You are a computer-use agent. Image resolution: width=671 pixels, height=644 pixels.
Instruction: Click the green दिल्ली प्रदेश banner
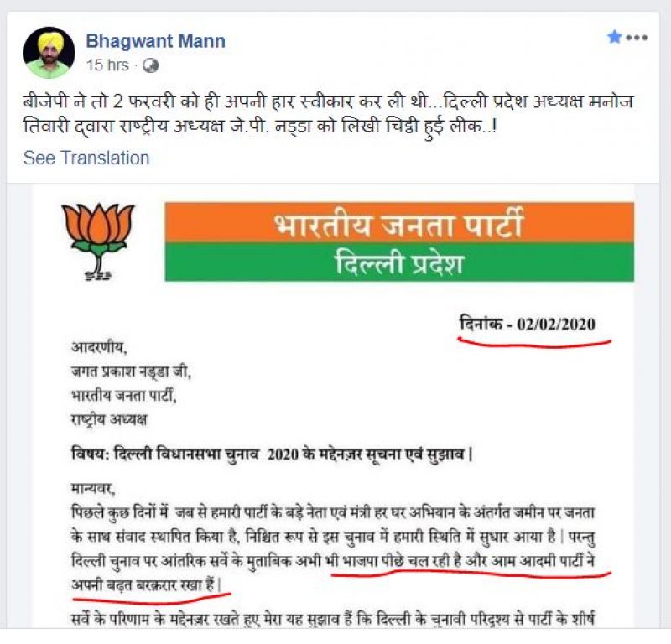pyautogui.click(x=399, y=262)
